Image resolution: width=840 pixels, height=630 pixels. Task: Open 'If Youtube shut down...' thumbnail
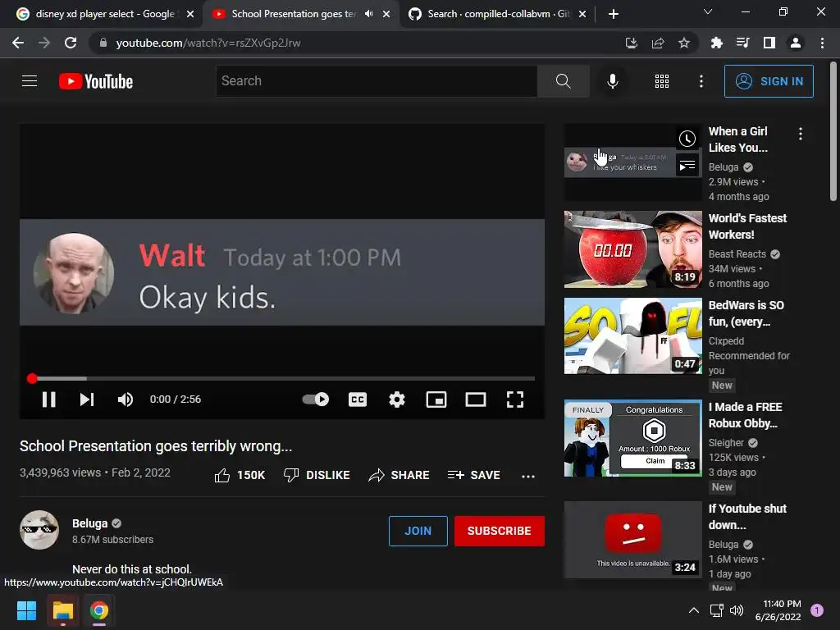point(632,540)
